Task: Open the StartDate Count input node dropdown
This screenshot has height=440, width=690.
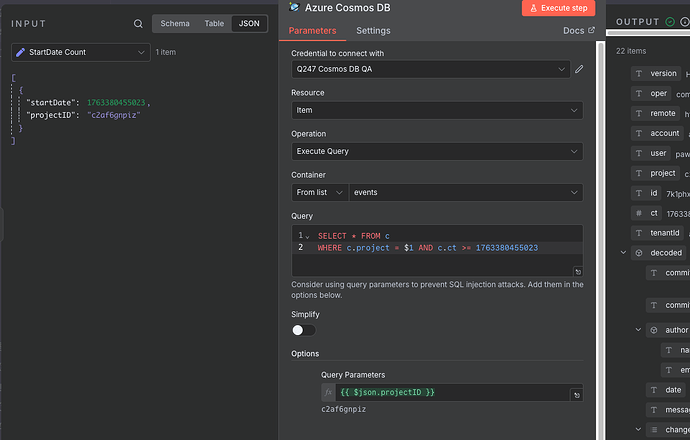Action: pos(79,52)
